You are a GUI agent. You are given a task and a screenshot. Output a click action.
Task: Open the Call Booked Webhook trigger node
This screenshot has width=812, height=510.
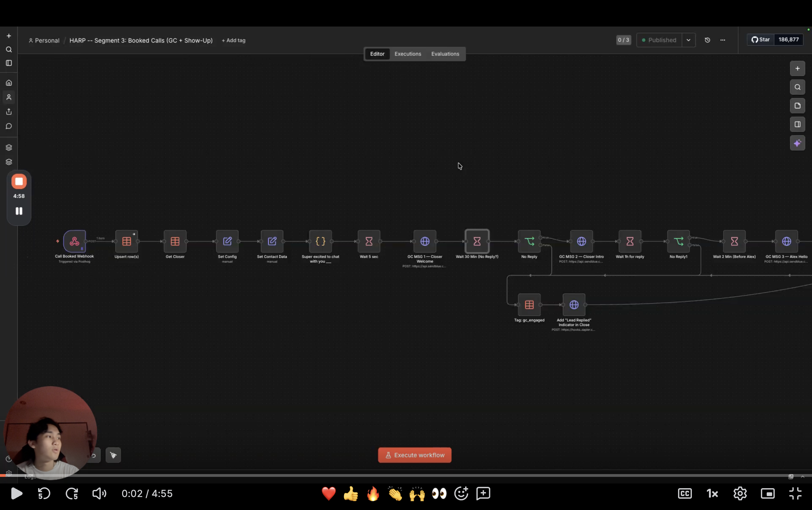click(75, 241)
